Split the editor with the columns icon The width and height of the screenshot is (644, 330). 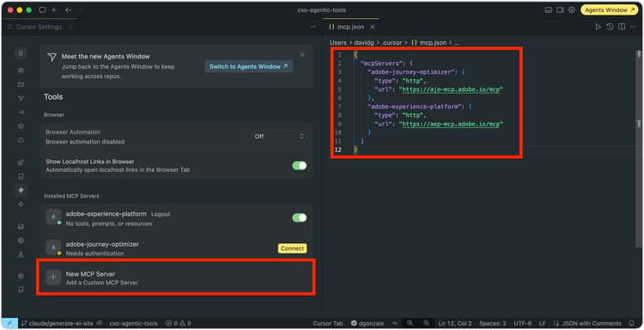click(x=622, y=27)
